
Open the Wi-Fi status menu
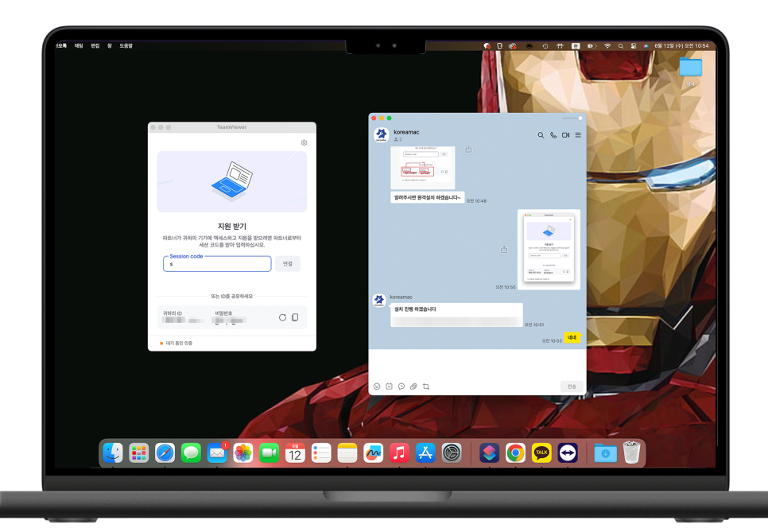[x=607, y=45]
